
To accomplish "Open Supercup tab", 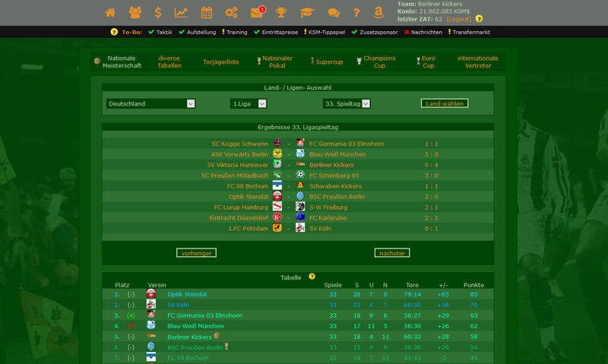I will coord(329,62).
